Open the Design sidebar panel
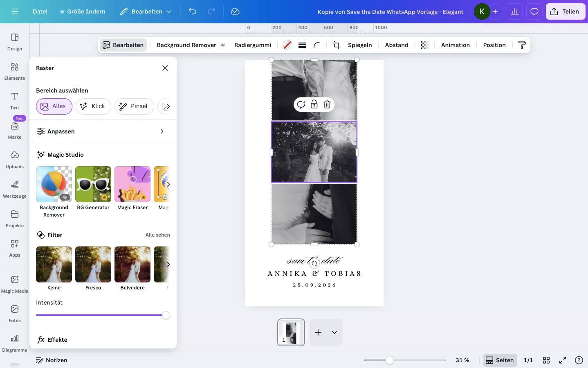The width and height of the screenshot is (588, 368). 15,42
